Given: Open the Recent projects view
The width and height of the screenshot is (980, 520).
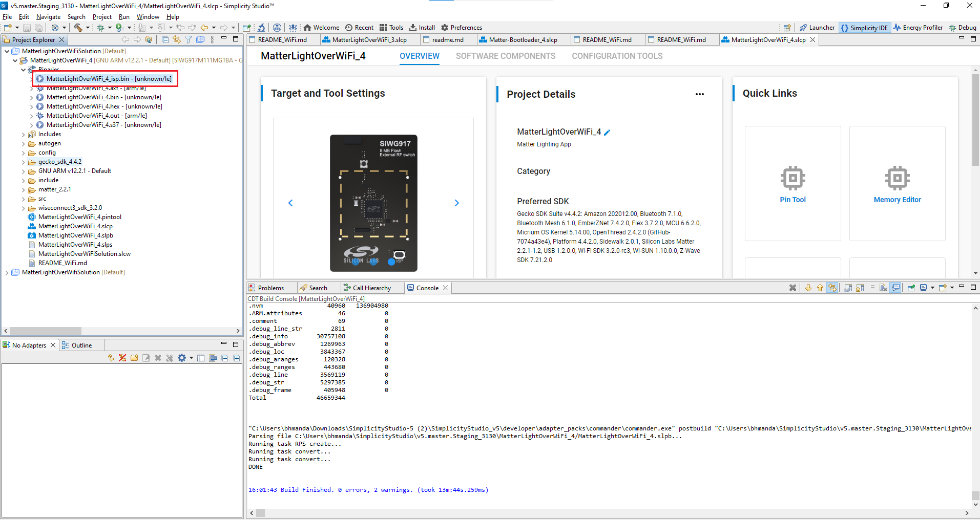Looking at the screenshot, I should point(359,28).
